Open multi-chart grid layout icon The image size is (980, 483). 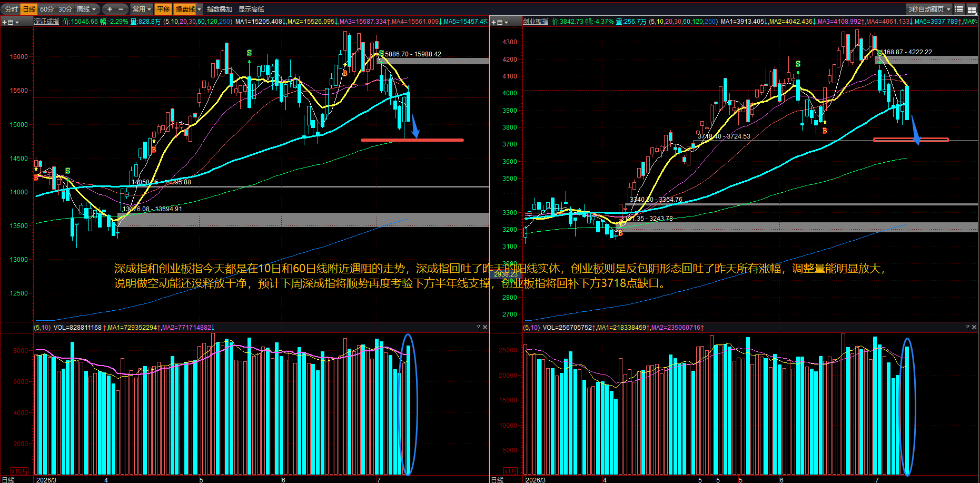point(972,9)
